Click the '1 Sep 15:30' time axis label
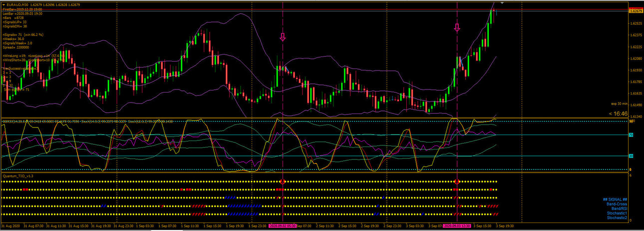The image size is (644, 231). 213,226
